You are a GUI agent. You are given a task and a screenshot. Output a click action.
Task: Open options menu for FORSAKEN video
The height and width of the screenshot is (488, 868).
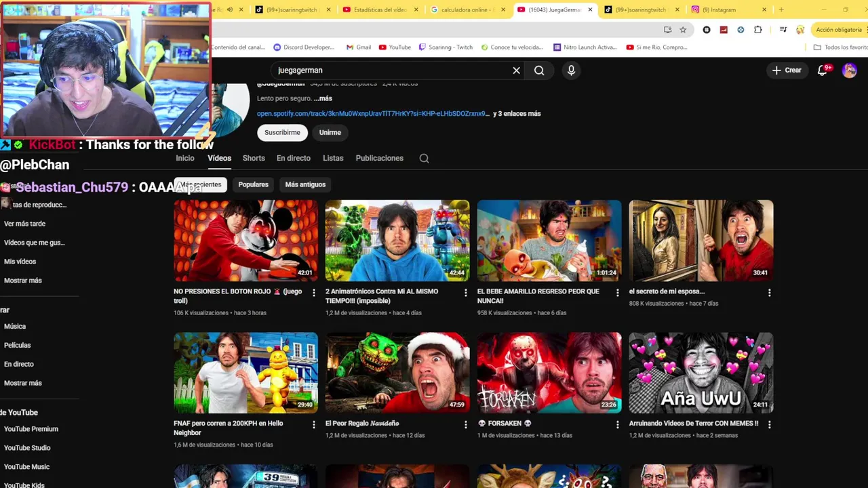pyautogui.click(x=617, y=424)
